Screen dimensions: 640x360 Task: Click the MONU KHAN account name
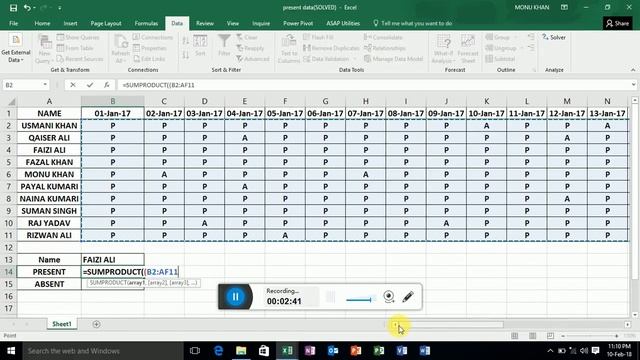(x=531, y=7)
